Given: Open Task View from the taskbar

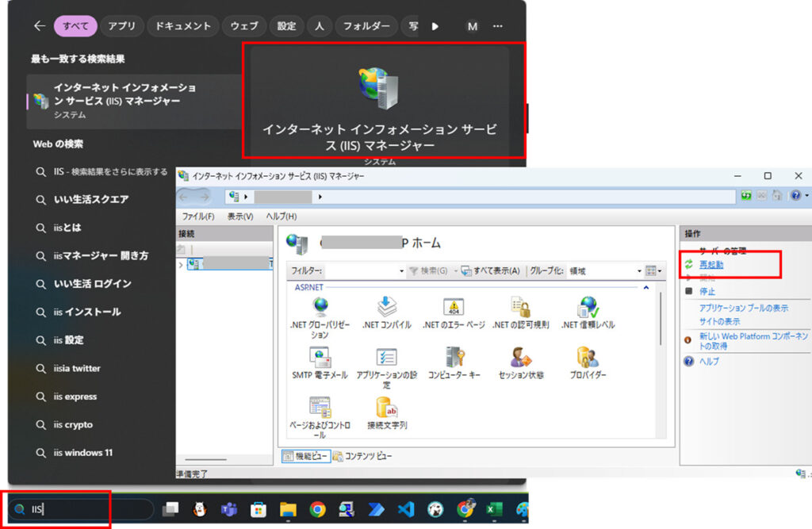Looking at the screenshot, I should [170, 509].
